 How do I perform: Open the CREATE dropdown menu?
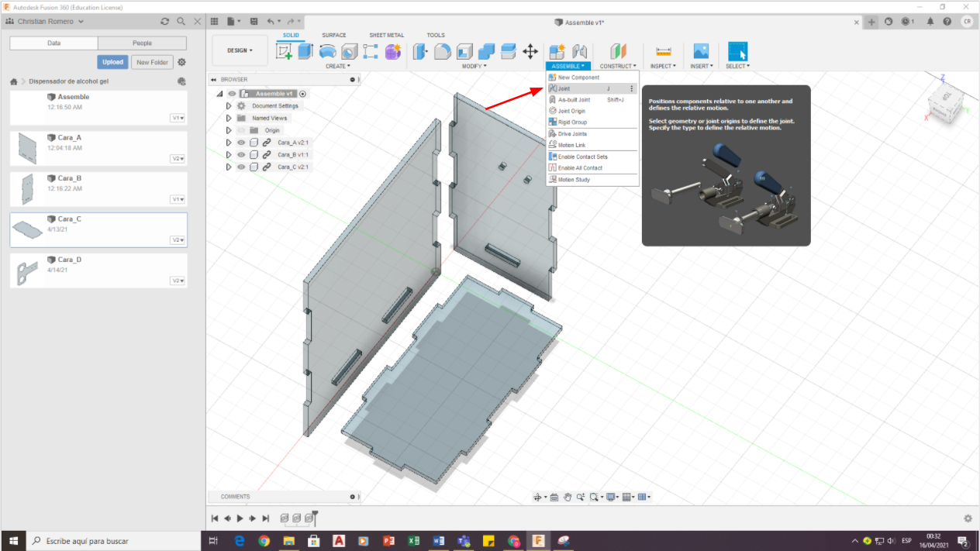(338, 66)
